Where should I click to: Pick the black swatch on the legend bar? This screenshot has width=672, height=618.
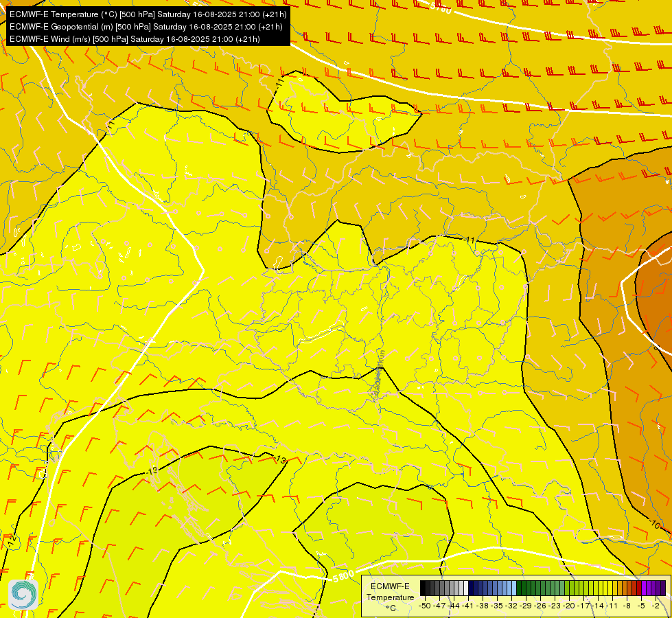pyautogui.click(x=423, y=588)
